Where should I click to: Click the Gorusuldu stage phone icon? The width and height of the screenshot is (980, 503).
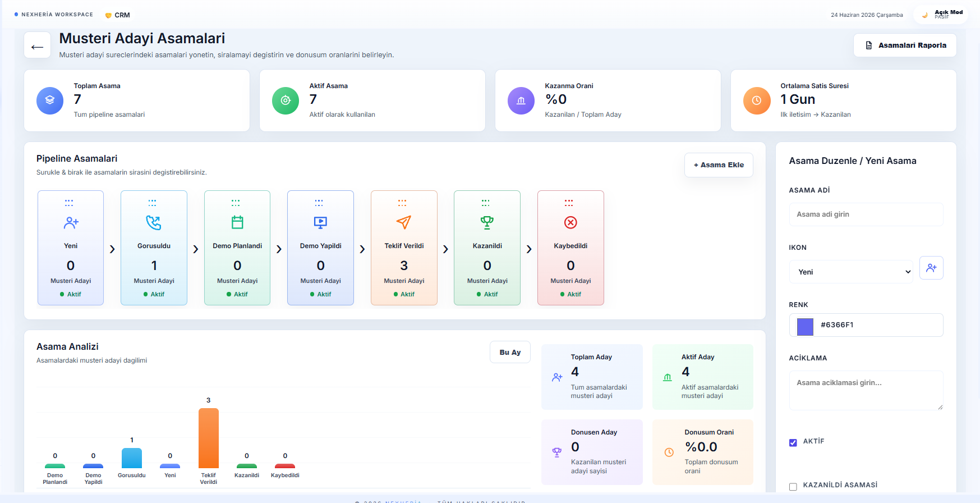154,223
